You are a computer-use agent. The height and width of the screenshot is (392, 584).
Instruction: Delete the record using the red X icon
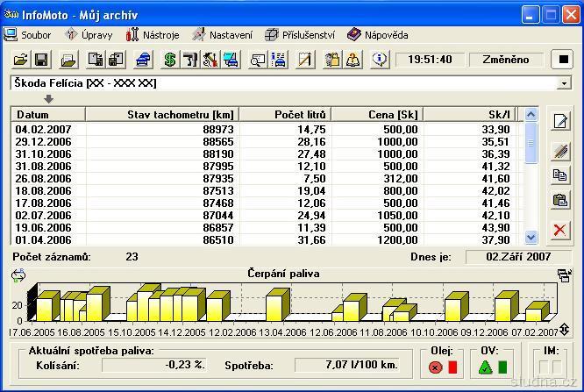point(559,230)
